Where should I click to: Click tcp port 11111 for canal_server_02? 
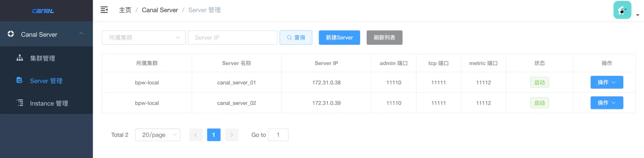(439, 103)
